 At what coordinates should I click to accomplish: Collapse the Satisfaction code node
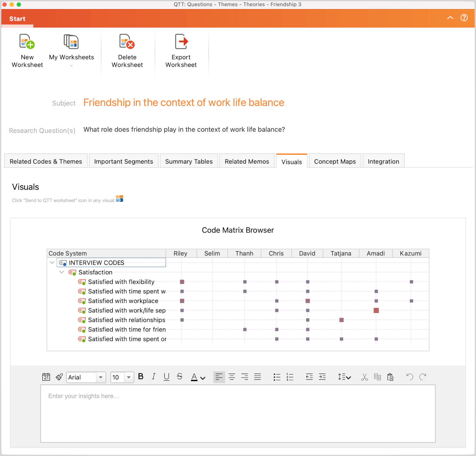[x=62, y=272]
